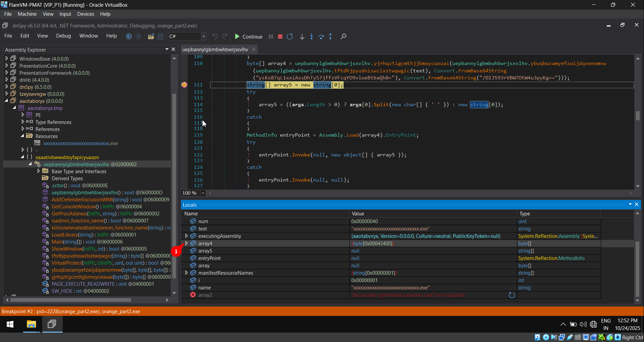Screen dimensions: 644x342
Task: Click the Break All pause icon
Action: (271, 37)
